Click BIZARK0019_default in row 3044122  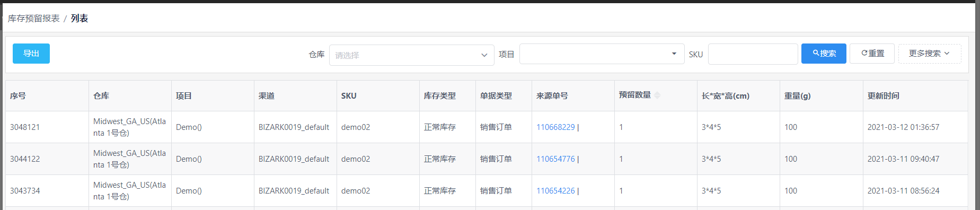click(294, 159)
